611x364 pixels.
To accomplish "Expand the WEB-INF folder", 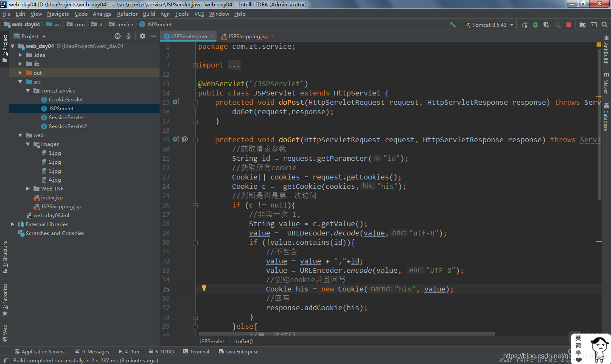I will coord(28,188).
